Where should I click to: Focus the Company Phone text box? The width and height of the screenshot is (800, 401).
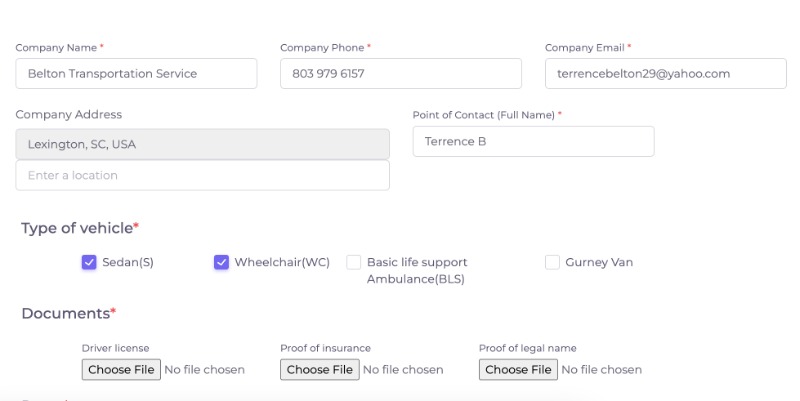[401, 73]
